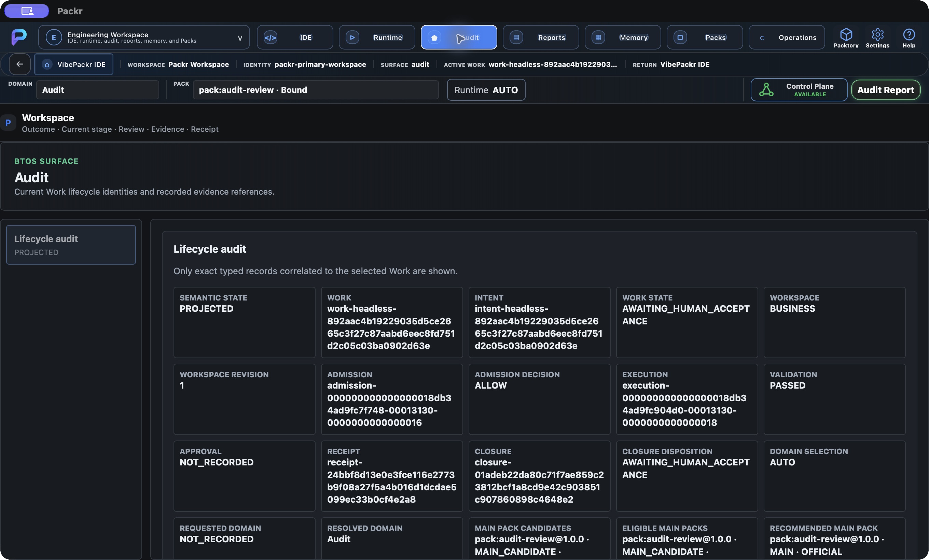This screenshot has width=929, height=560.
Task: Click the SEMANTIC STATE PROJECTED card
Action: click(x=244, y=323)
